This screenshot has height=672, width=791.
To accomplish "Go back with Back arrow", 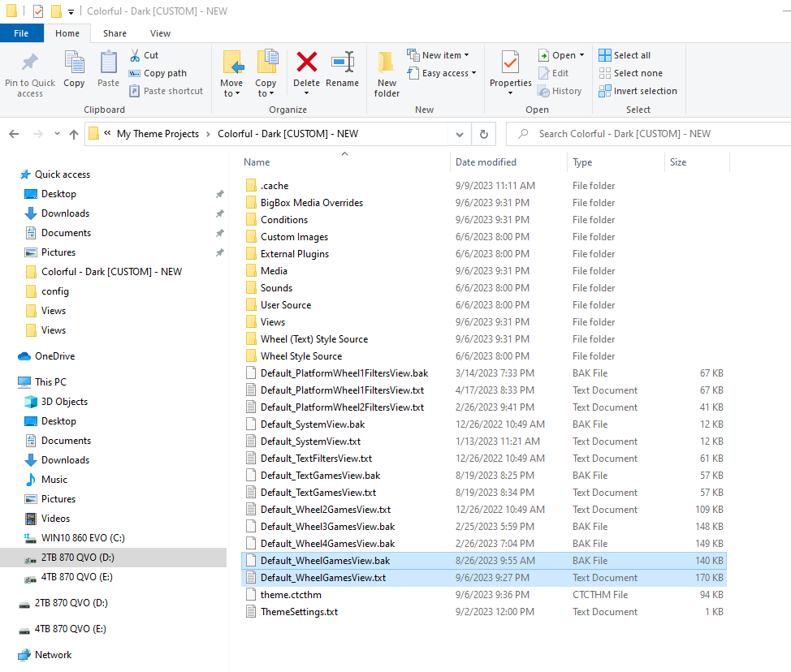I will point(14,134).
